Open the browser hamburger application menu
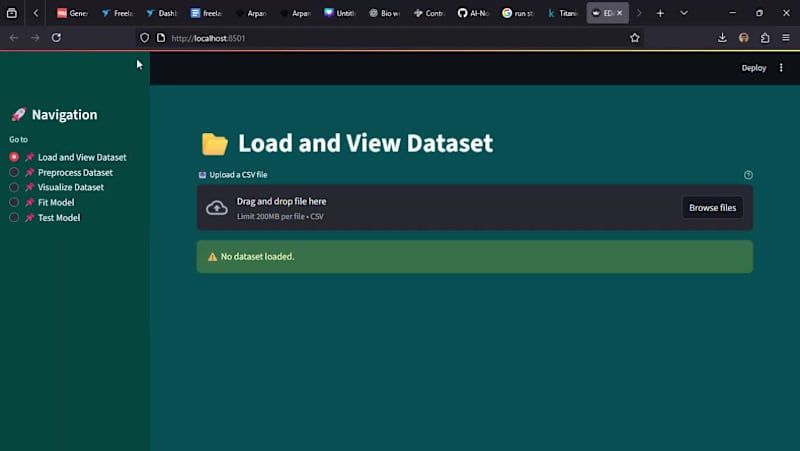The image size is (800, 451). [x=786, y=38]
